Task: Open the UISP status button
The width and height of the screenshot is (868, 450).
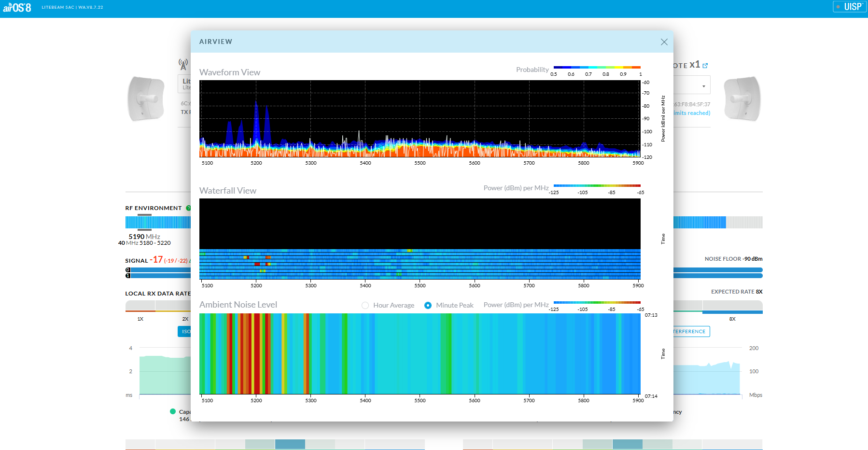Action: point(849,7)
